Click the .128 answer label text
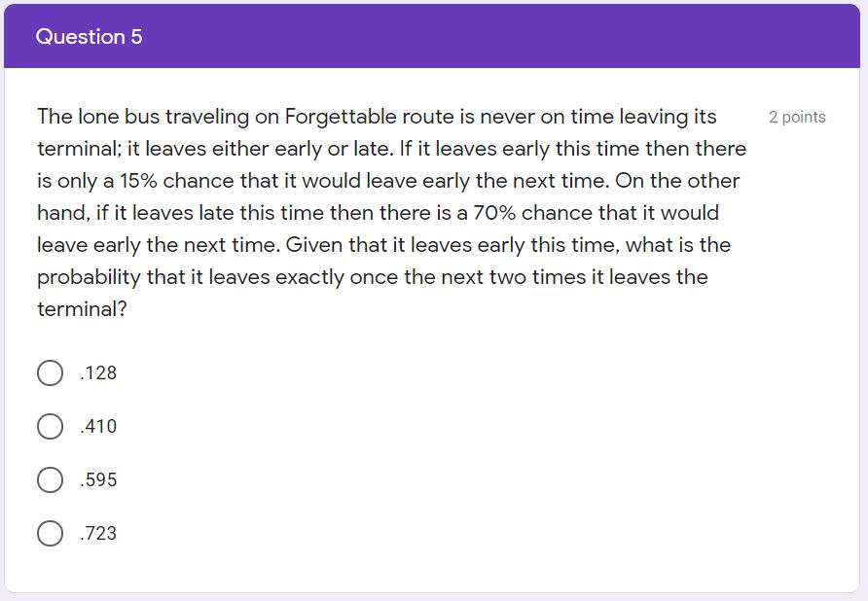Viewport: 868px width, 601px height. pos(96,372)
